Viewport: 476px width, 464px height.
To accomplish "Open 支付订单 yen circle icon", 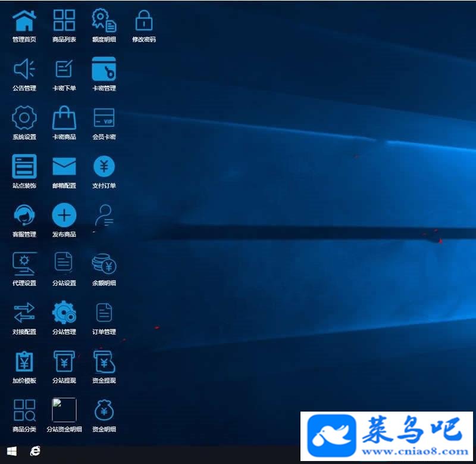I will click(104, 166).
